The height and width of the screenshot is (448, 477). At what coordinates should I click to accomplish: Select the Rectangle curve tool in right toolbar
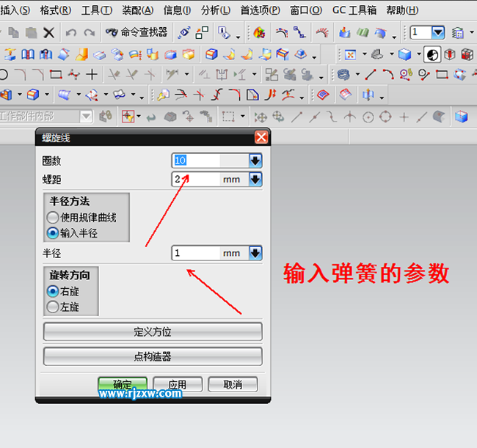click(442, 75)
